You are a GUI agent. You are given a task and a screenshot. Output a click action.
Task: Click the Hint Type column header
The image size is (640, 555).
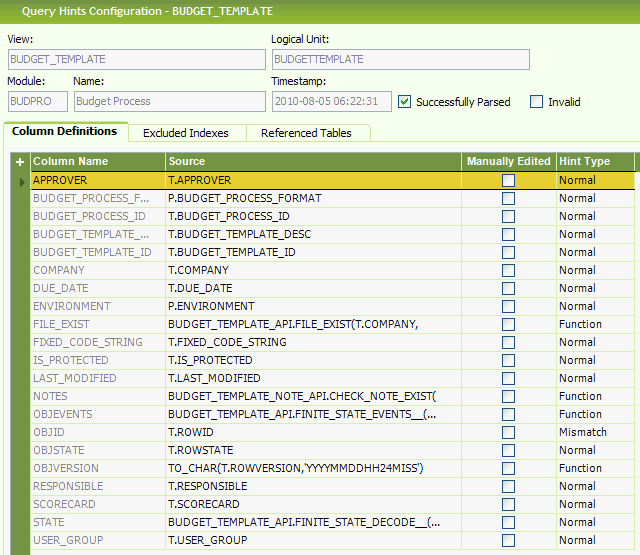(594, 162)
